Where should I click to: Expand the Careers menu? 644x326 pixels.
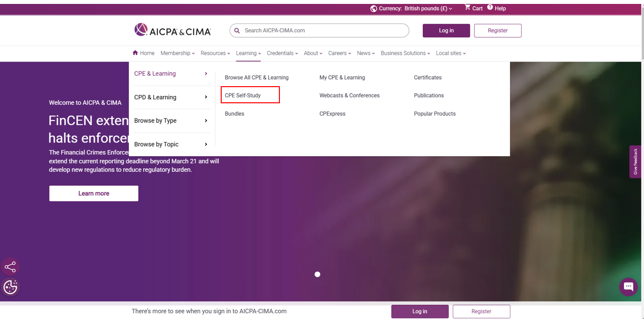click(340, 53)
